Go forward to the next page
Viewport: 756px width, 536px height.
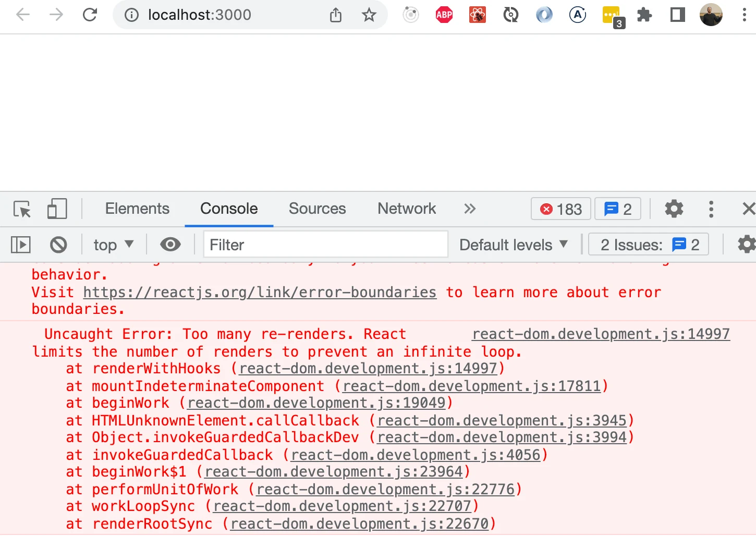(x=56, y=15)
